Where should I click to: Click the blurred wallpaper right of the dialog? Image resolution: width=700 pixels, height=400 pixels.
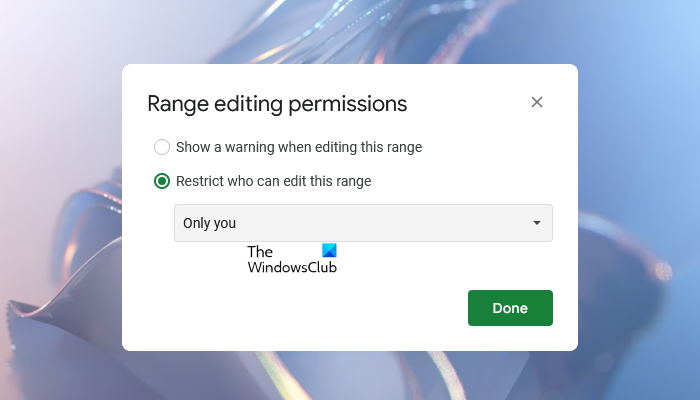click(x=640, y=200)
